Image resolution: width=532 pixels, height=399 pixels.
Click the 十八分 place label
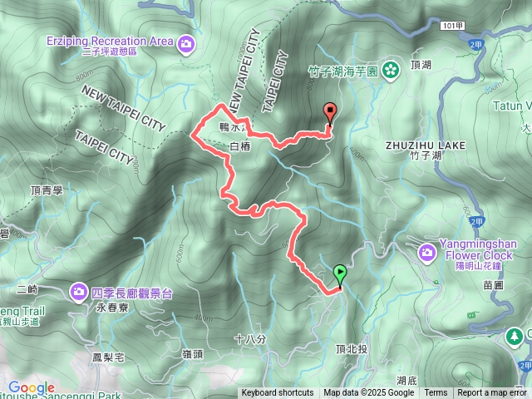coord(250,339)
